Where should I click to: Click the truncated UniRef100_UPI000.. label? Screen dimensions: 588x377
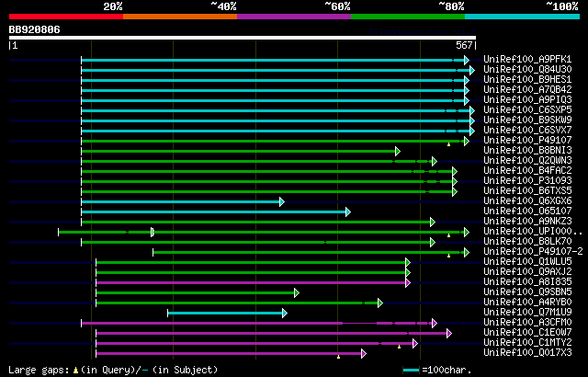coord(533,232)
